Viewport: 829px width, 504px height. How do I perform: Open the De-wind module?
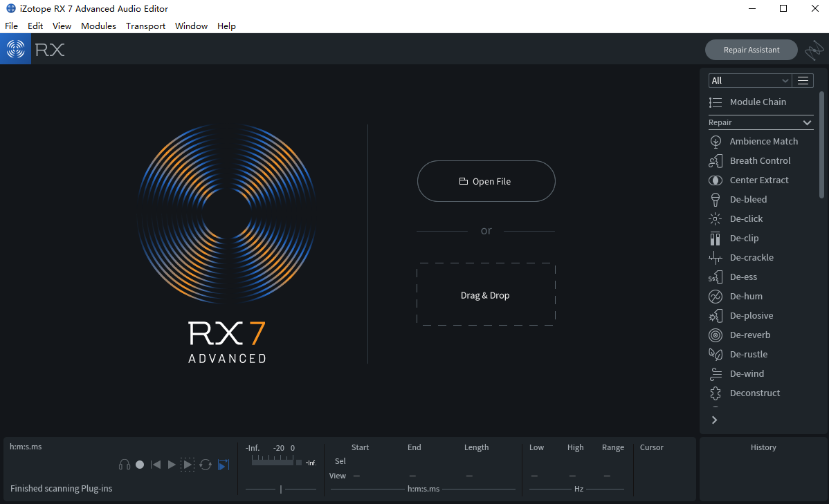coord(747,373)
